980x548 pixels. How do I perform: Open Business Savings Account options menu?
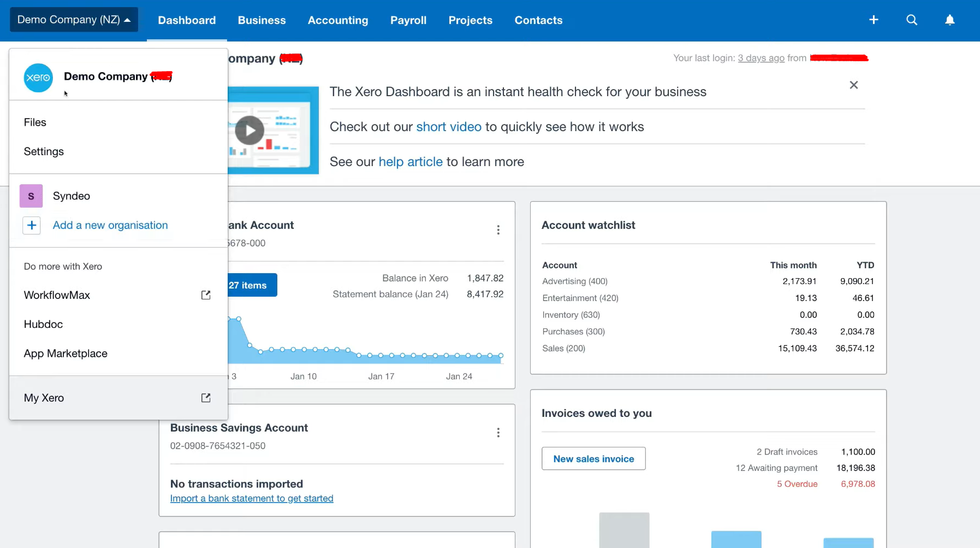[x=497, y=432]
